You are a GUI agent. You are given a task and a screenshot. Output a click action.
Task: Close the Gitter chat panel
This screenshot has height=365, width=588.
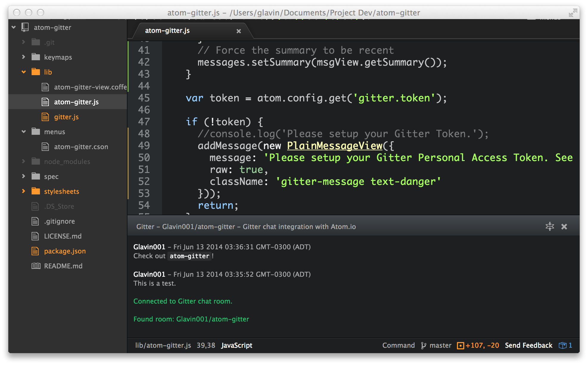[x=564, y=227]
